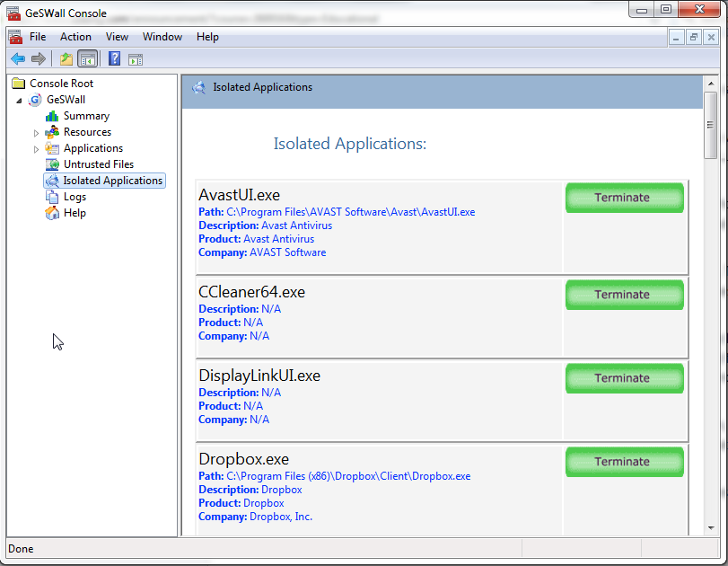Click the console icon beside File menu
Viewport: 728px width, 566px height.
[x=15, y=37]
